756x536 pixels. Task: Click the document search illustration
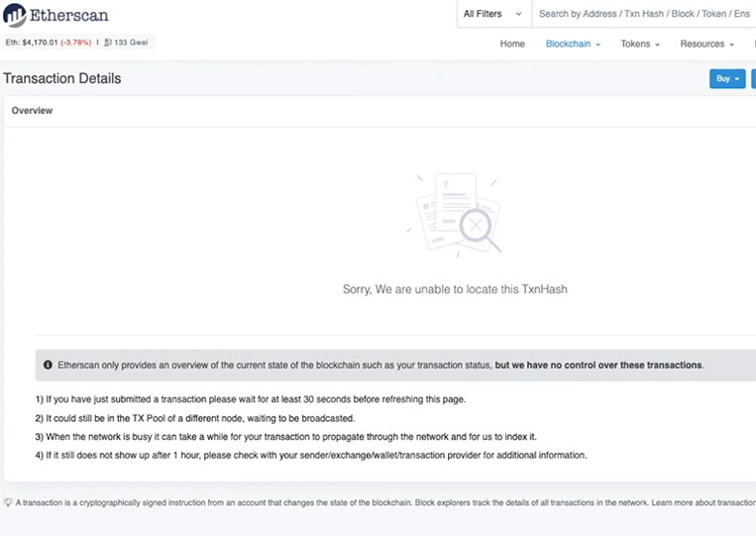point(455,214)
